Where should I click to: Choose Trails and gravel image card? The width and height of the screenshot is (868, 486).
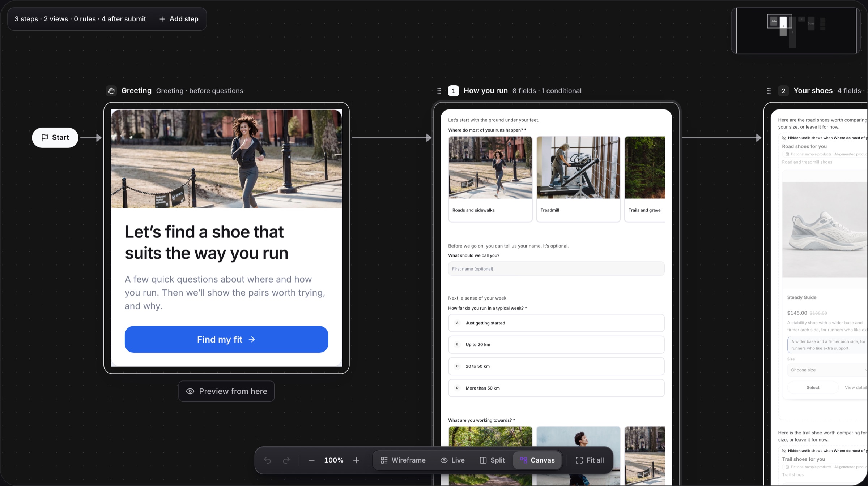tap(645, 179)
